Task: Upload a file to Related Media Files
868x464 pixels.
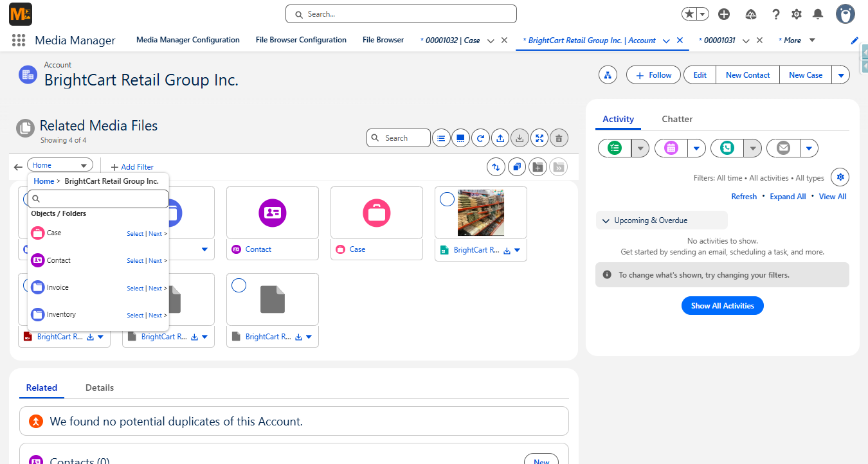Action: tap(500, 138)
